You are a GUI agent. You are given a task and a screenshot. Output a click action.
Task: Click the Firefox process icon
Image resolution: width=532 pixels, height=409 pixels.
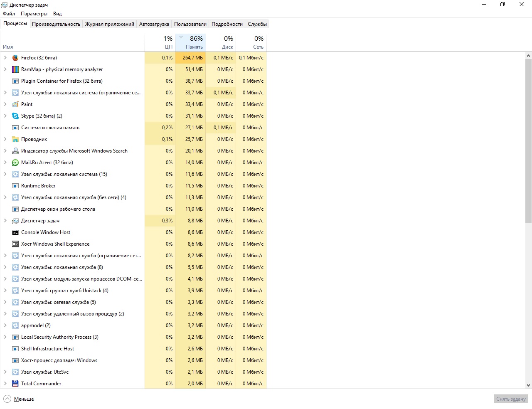(15, 58)
